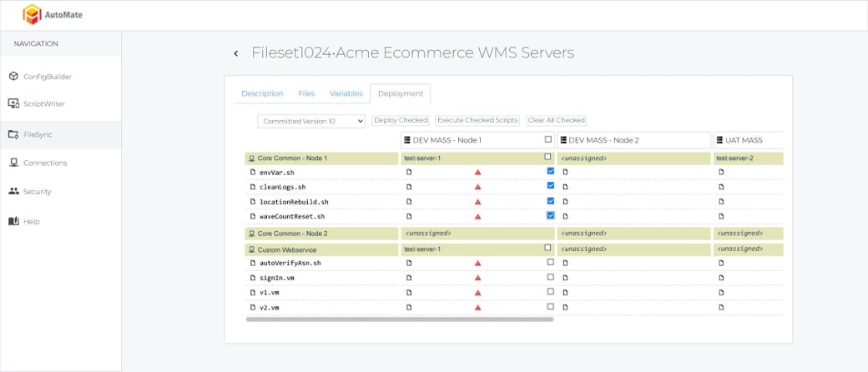Toggle test-server-1 checkbox in Core Common Node 1
Viewport: 868px width, 372px height.
548,157
